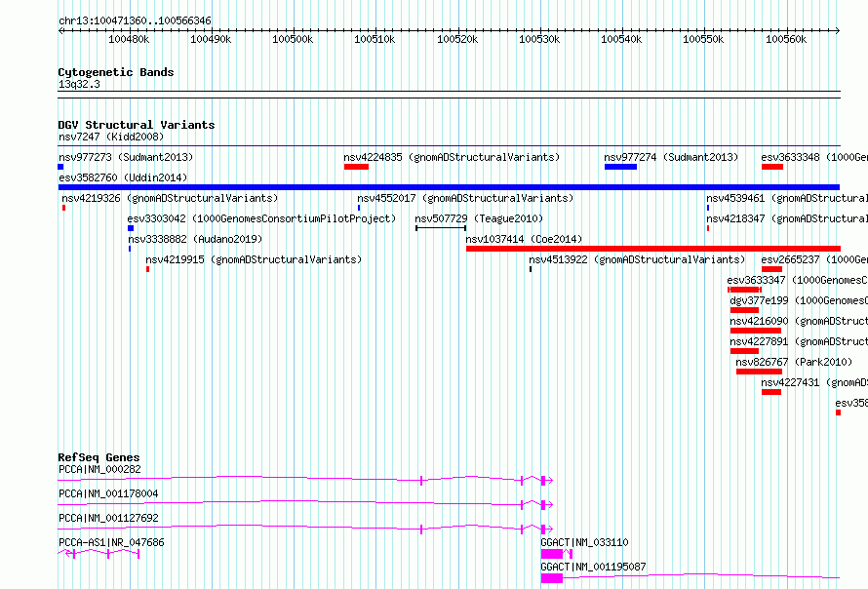Click the RefSeq Genes track title

pos(99,457)
